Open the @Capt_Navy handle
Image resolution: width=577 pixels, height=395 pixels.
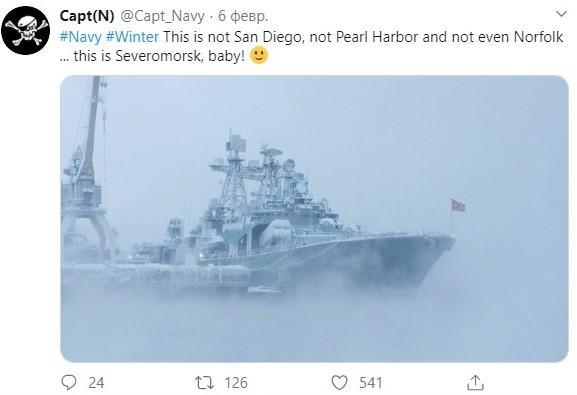162,16
